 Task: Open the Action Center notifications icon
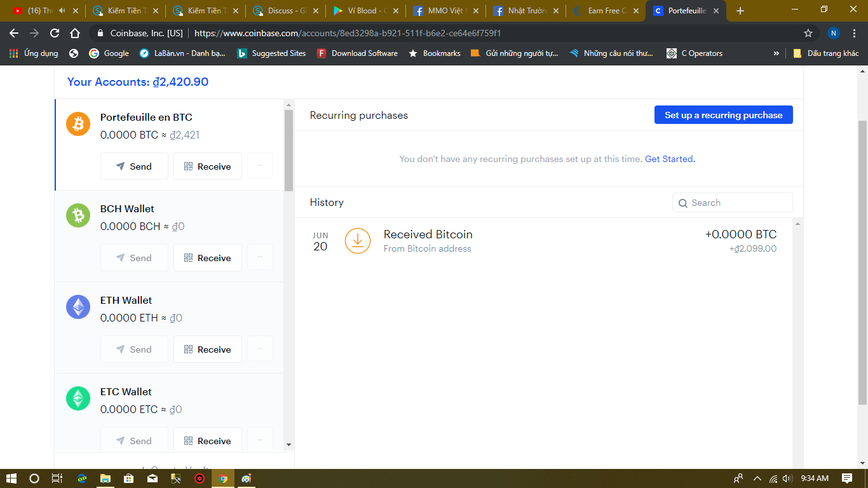[x=847, y=478]
